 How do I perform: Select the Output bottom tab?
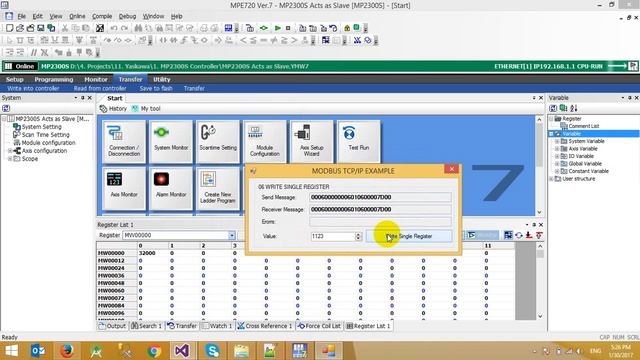point(112,326)
